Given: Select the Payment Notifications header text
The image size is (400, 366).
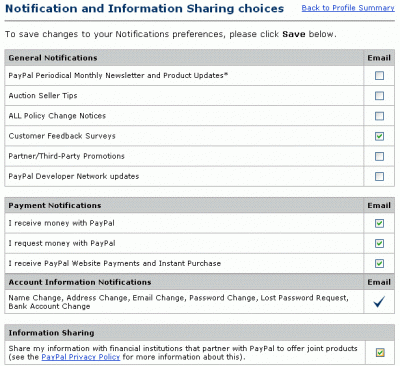Looking at the screenshot, I should click(55, 206).
